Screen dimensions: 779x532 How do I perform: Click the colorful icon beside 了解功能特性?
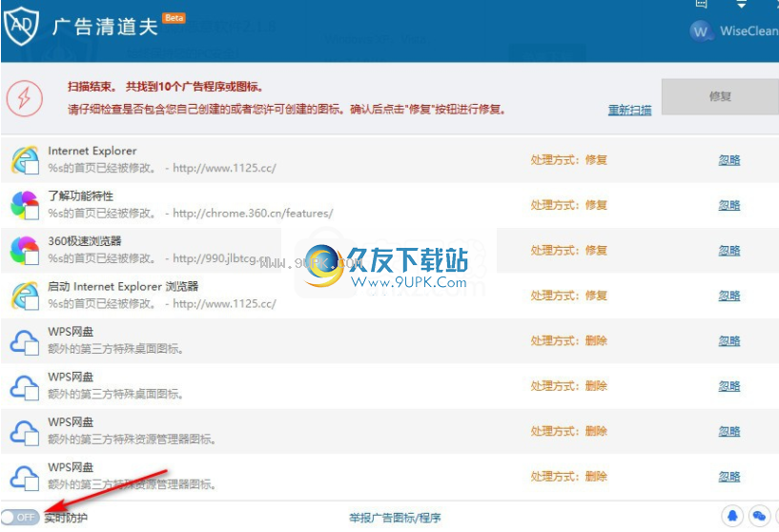point(25,205)
